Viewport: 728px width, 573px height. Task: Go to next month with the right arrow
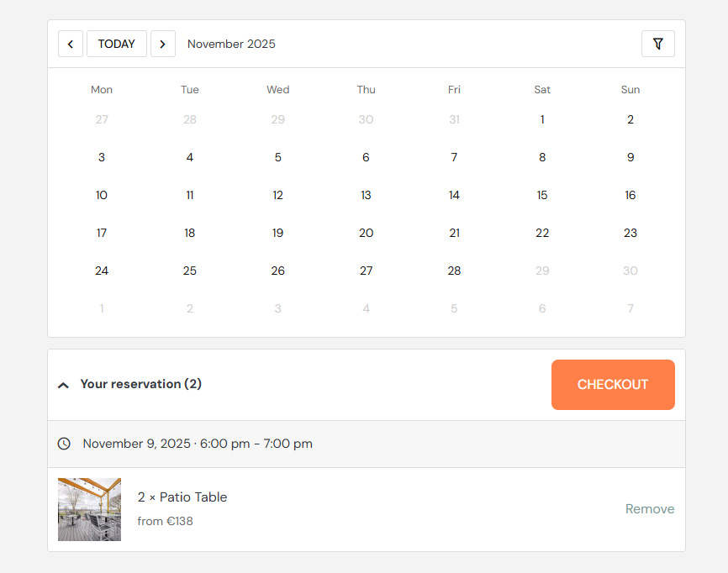pyautogui.click(x=163, y=44)
